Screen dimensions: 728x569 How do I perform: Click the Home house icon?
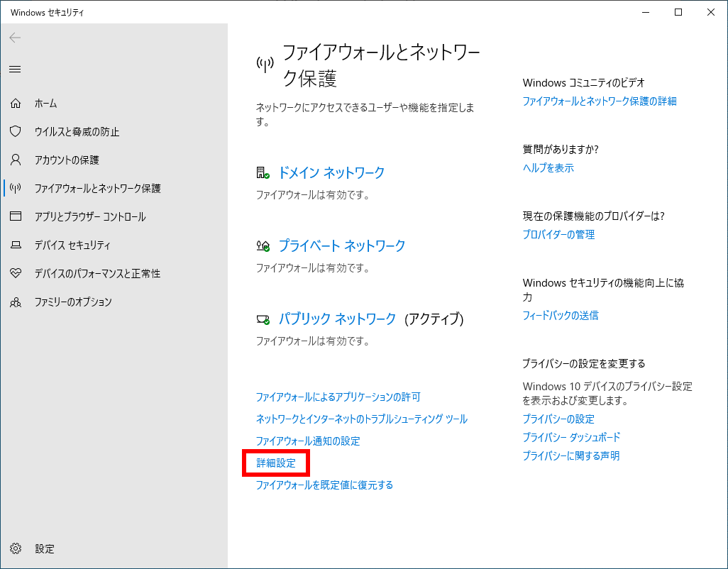pos(16,103)
